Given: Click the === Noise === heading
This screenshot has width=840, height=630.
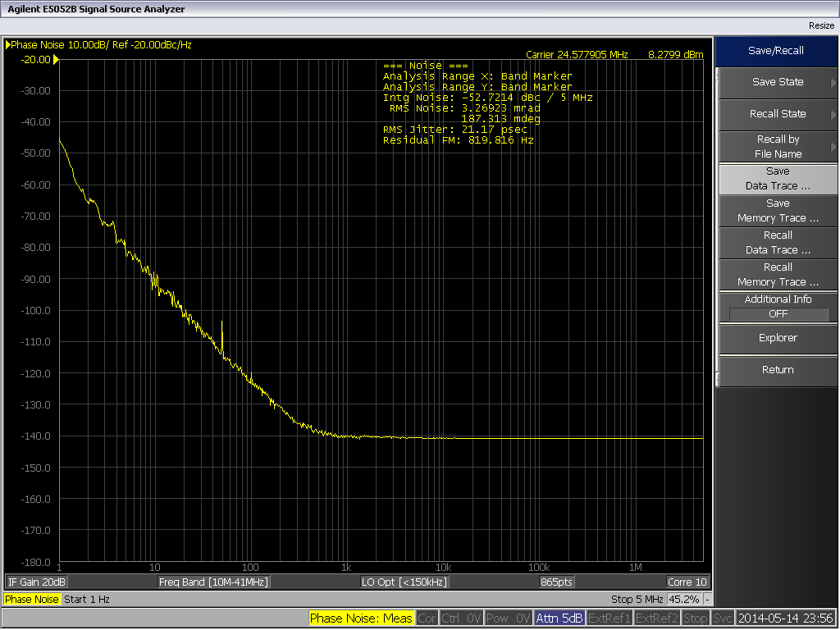Looking at the screenshot, I should (426, 66).
